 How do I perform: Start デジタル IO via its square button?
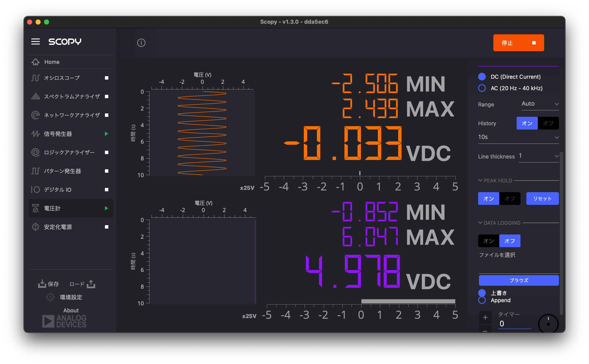tap(107, 190)
